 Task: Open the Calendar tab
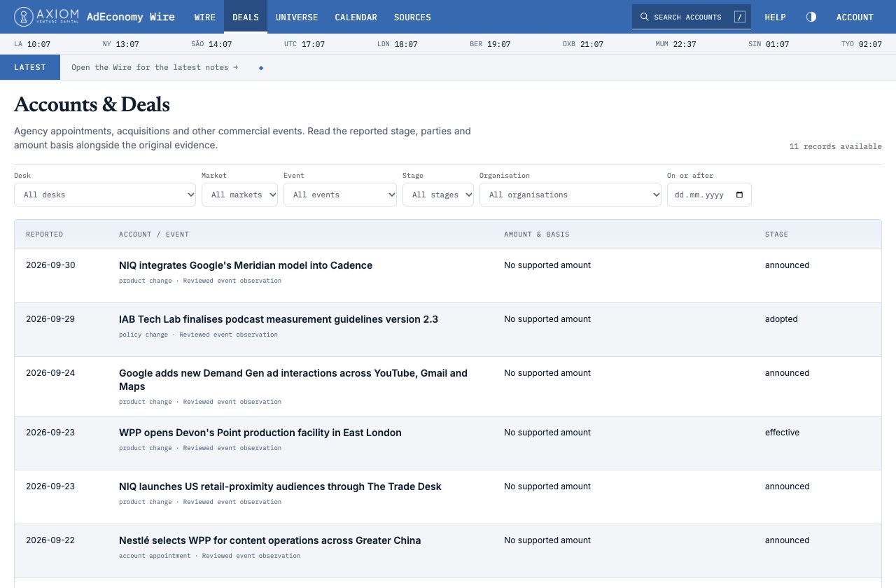[356, 17]
